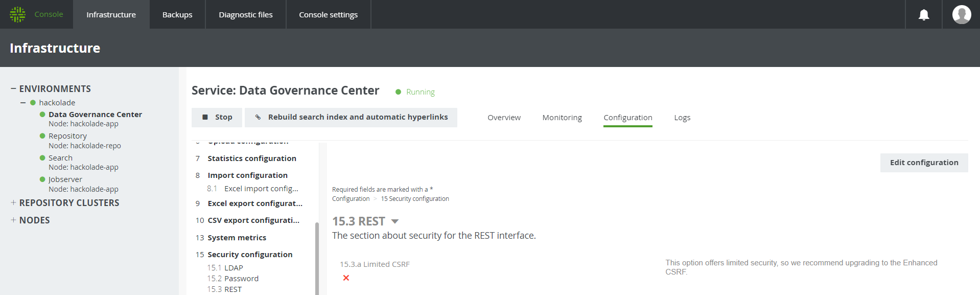The image size is (980, 295).
Task: Open the Logs tab
Action: click(x=682, y=118)
